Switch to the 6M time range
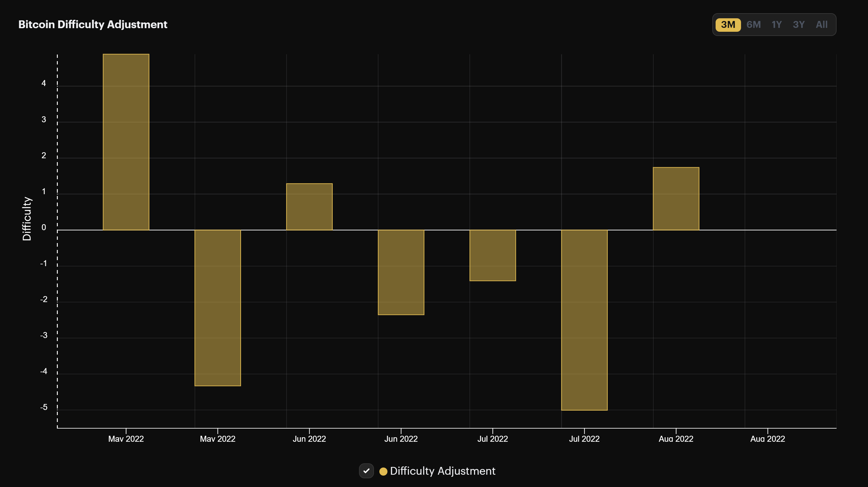 pyautogui.click(x=753, y=24)
